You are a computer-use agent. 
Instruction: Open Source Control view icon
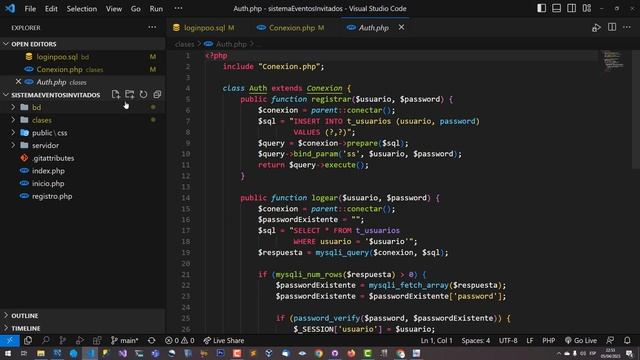pos(62,340)
